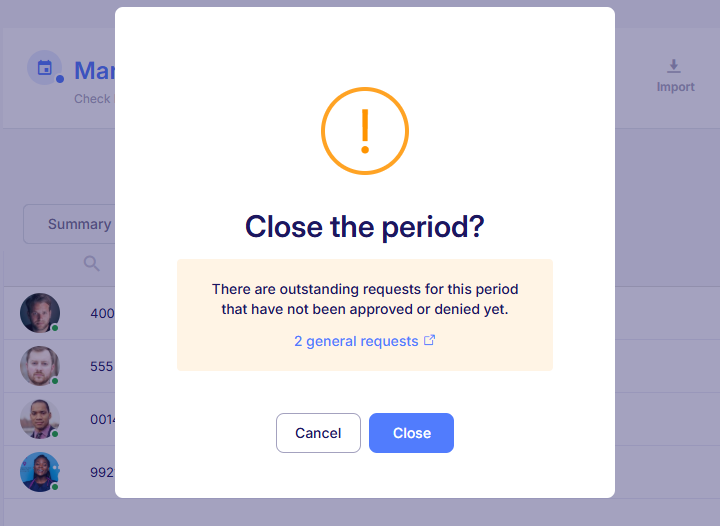The height and width of the screenshot is (526, 720).
Task: Click the orange exclamation warning icon
Action: (x=365, y=131)
